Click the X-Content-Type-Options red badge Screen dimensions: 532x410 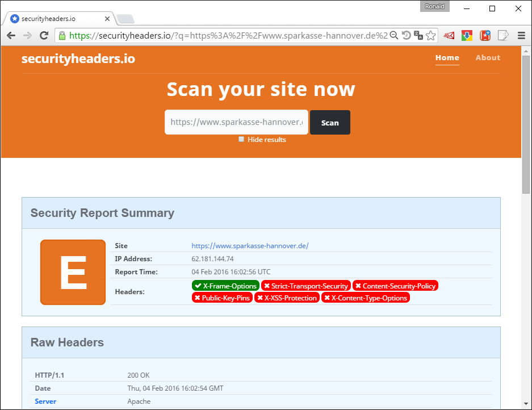pyautogui.click(x=366, y=298)
